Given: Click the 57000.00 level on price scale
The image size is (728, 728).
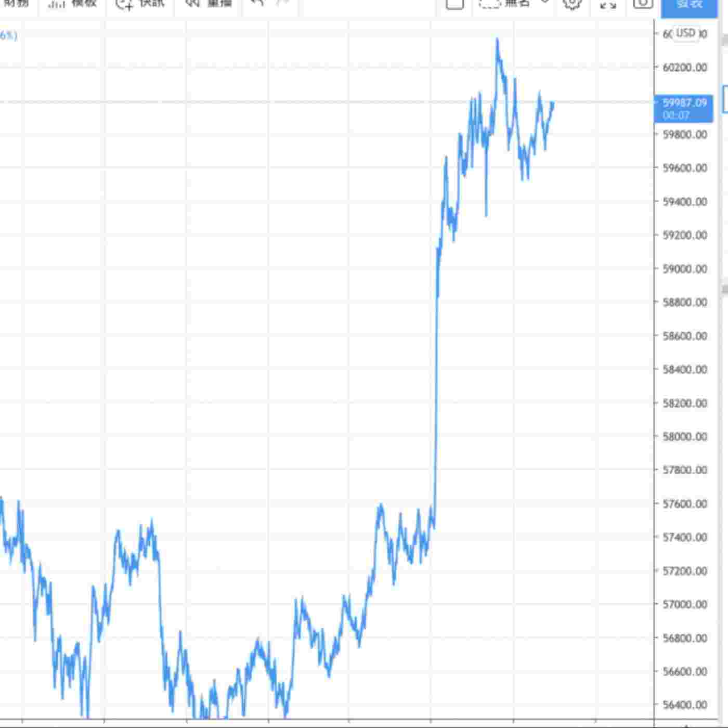Looking at the screenshot, I should (684, 604).
